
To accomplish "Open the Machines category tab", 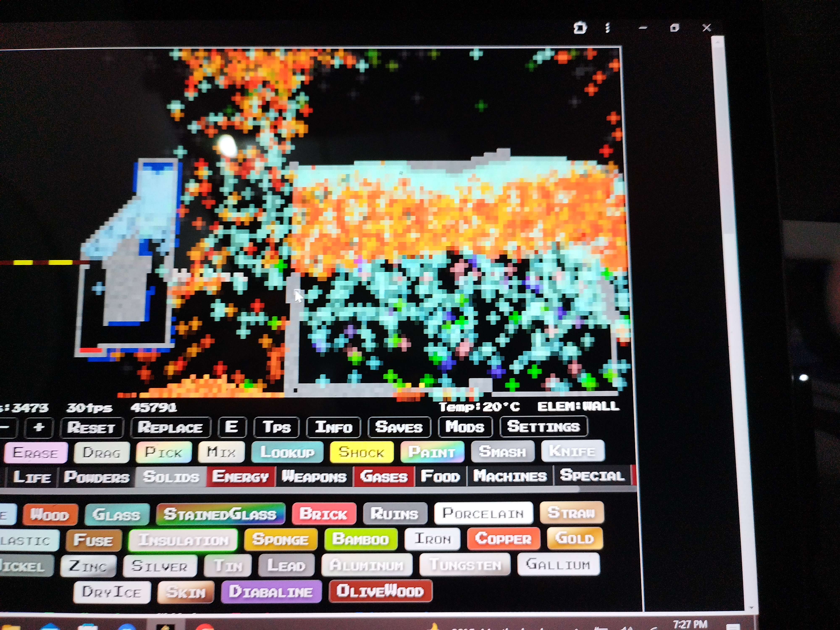I will 510,475.
